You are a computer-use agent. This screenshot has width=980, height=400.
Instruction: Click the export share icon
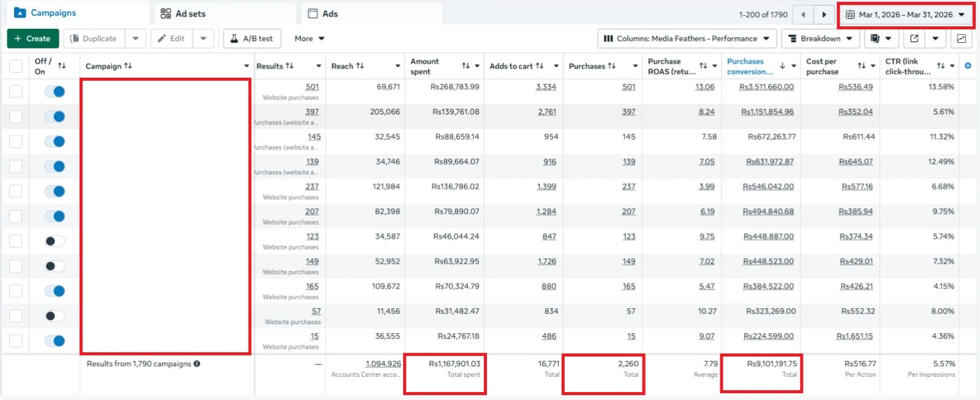(x=914, y=39)
